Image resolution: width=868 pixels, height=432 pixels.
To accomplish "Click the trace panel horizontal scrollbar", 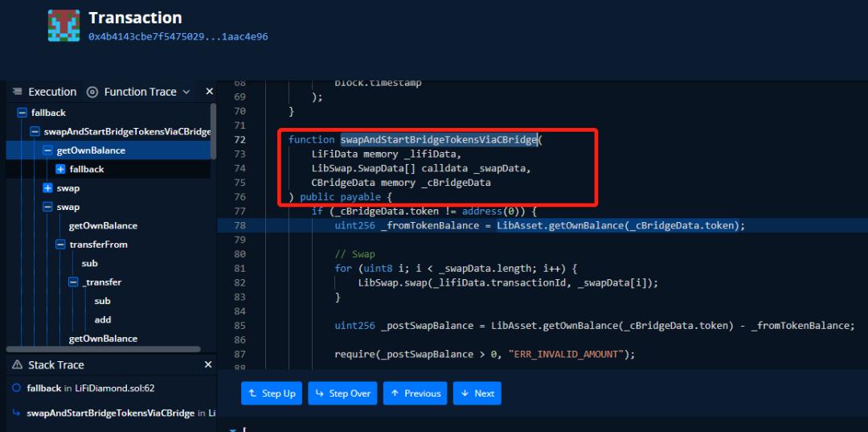I will 104,349.
